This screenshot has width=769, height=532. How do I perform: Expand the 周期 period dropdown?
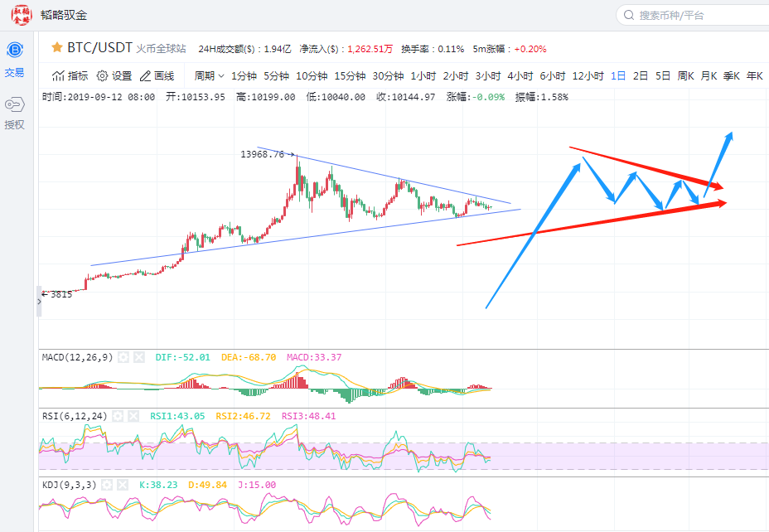(209, 76)
